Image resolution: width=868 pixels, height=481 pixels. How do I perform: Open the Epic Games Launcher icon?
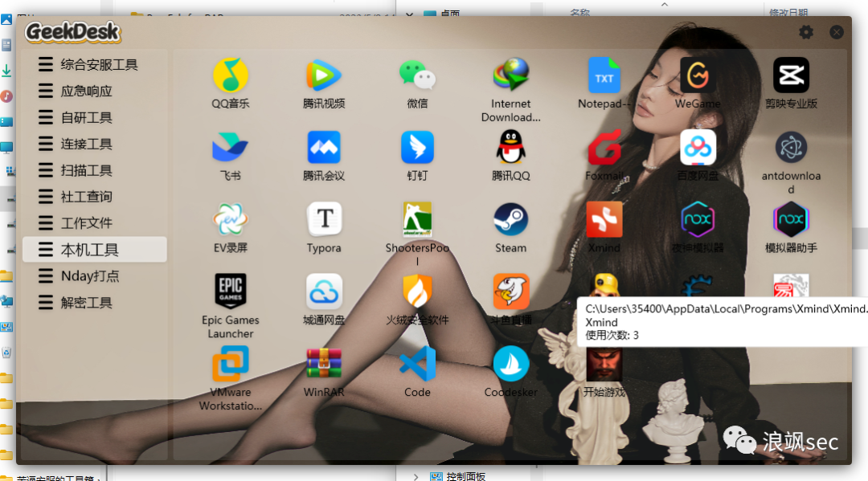tap(231, 291)
